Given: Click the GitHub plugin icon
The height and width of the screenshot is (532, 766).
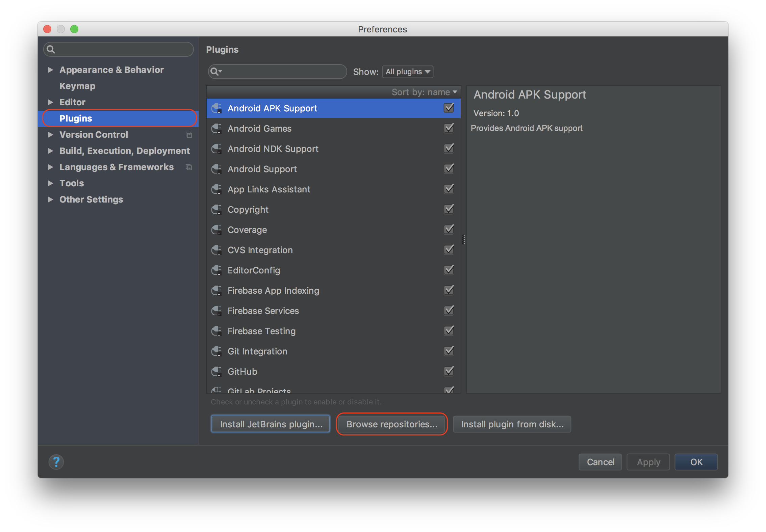Looking at the screenshot, I should point(216,371).
